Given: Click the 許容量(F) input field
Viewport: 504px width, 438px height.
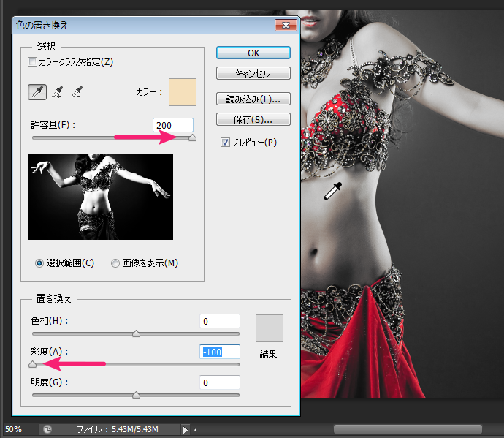Looking at the screenshot, I should (x=173, y=126).
